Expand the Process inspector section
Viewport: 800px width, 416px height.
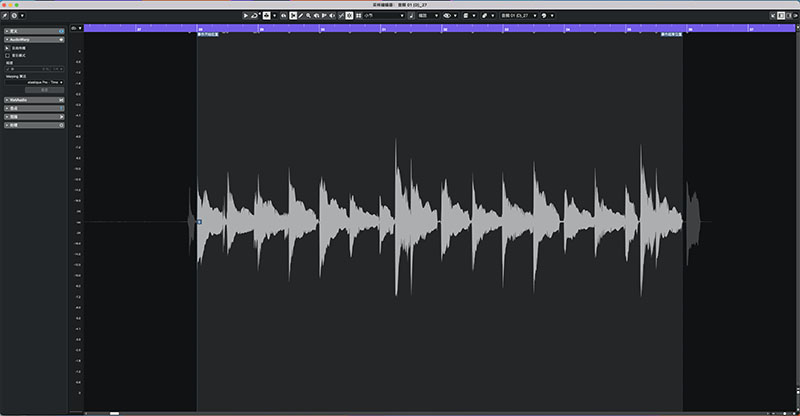34,125
